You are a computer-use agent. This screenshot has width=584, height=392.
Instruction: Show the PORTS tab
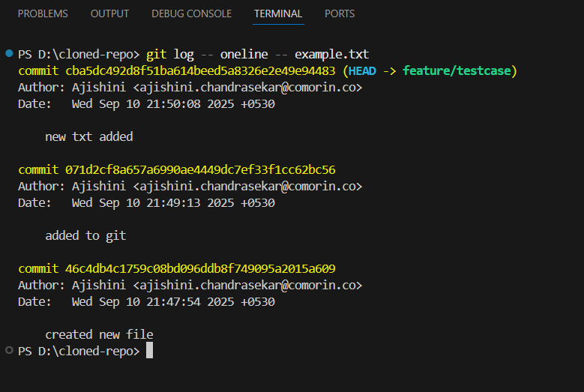(x=340, y=13)
